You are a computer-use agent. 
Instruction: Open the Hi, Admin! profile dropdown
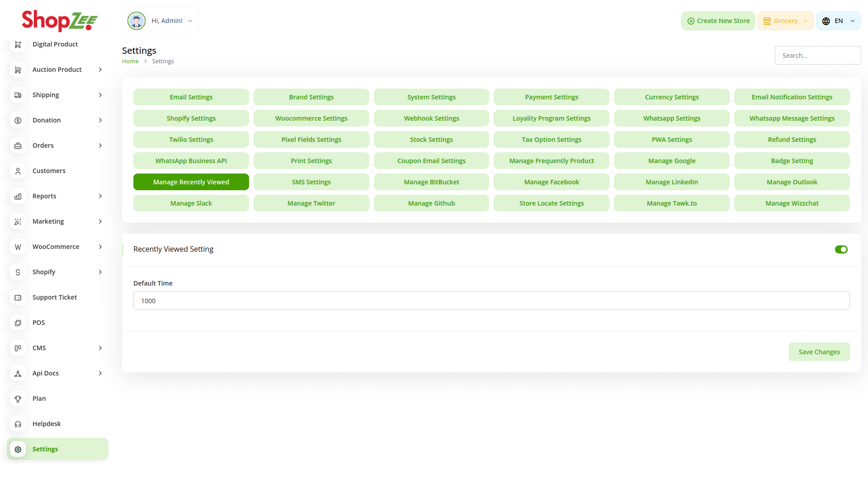(x=160, y=21)
